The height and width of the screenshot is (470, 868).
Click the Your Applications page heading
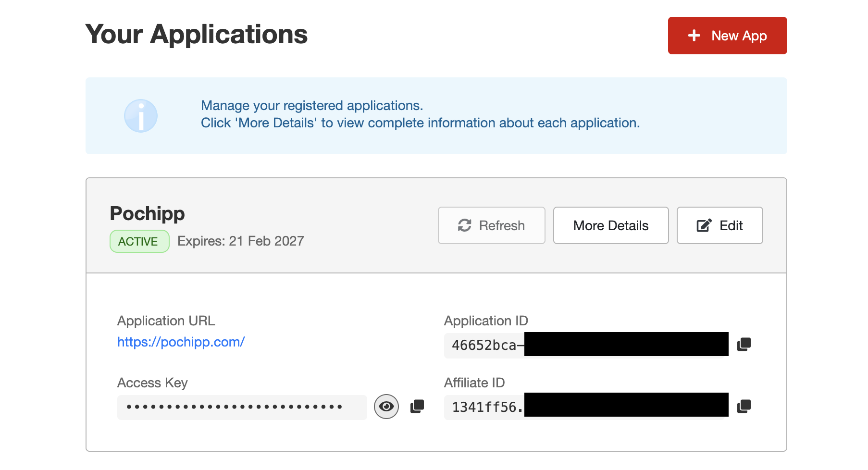197,35
